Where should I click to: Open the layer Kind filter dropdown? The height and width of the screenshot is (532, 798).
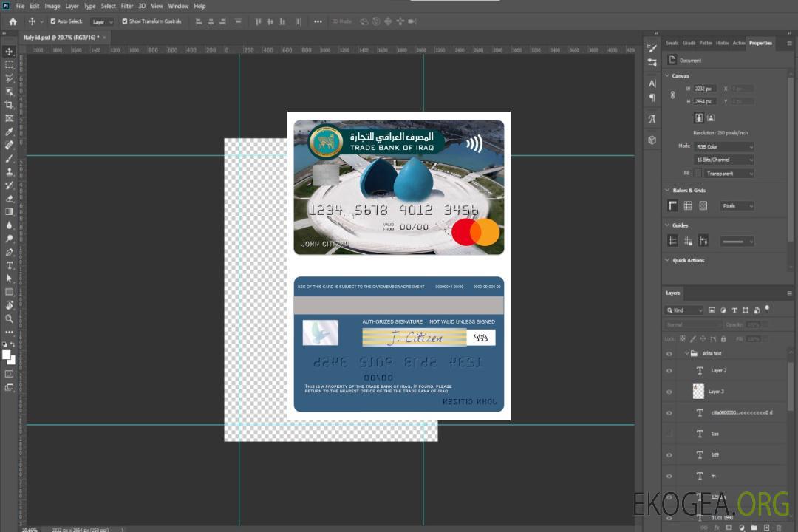click(684, 310)
